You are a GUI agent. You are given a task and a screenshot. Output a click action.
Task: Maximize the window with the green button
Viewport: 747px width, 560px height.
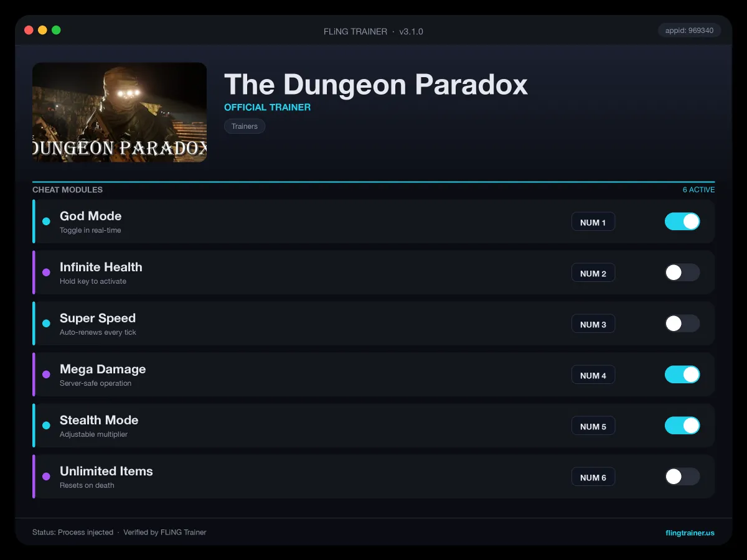(x=56, y=30)
